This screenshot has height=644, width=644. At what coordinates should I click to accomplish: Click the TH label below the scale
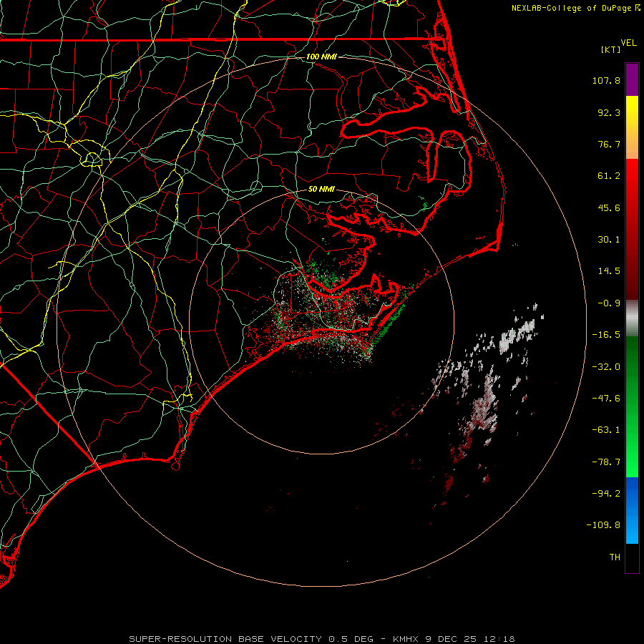tap(615, 557)
